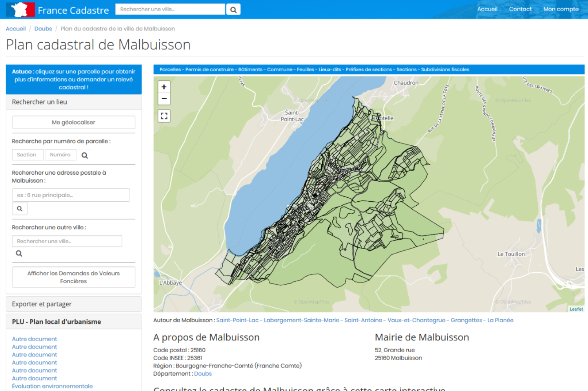This screenshot has height=391, width=588.
Task: Collapse the PLU Plan local d'urbanisme section
Action: tap(57, 322)
